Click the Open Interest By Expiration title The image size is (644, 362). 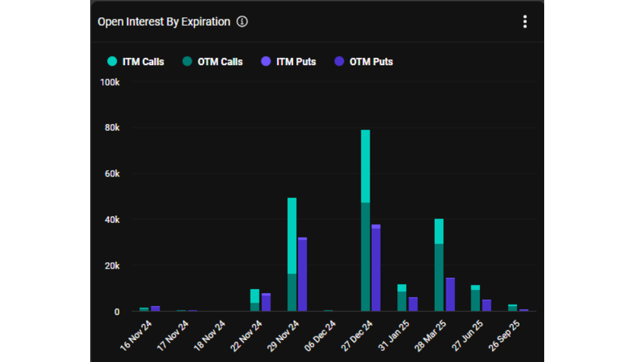tap(164, 22)
